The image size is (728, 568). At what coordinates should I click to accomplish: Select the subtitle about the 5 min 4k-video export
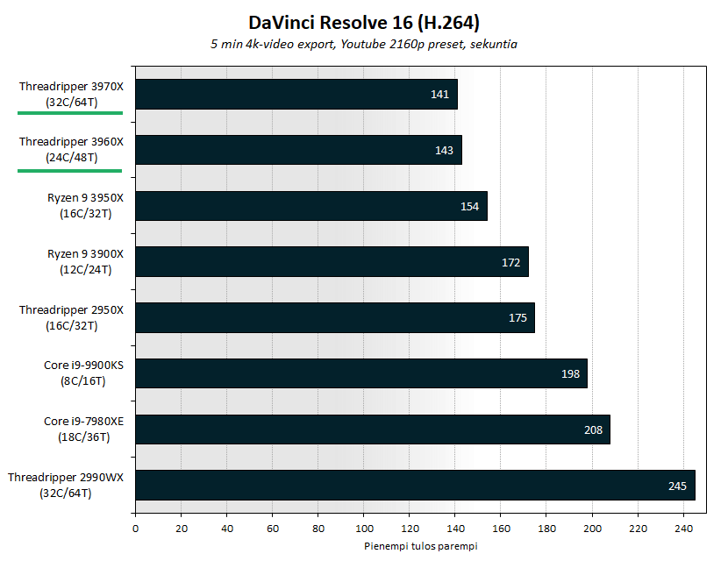tap(363, 44)
